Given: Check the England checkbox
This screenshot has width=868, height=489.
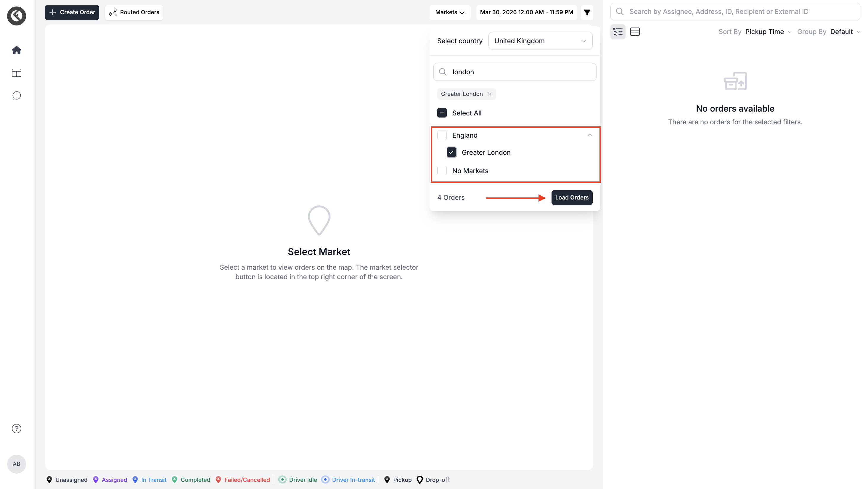Looking at the screenshot, I should [x=442, y=135].
